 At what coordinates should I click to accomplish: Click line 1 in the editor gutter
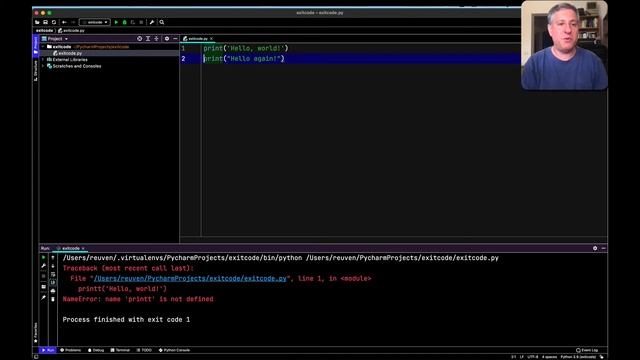pos(183,48)
